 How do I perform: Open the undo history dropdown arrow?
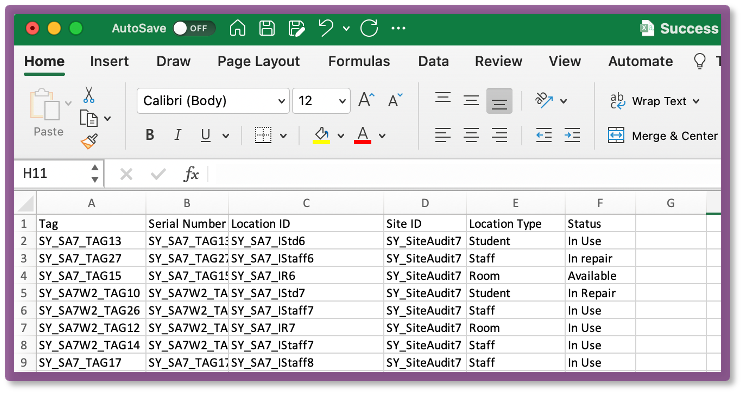[346, 28]
